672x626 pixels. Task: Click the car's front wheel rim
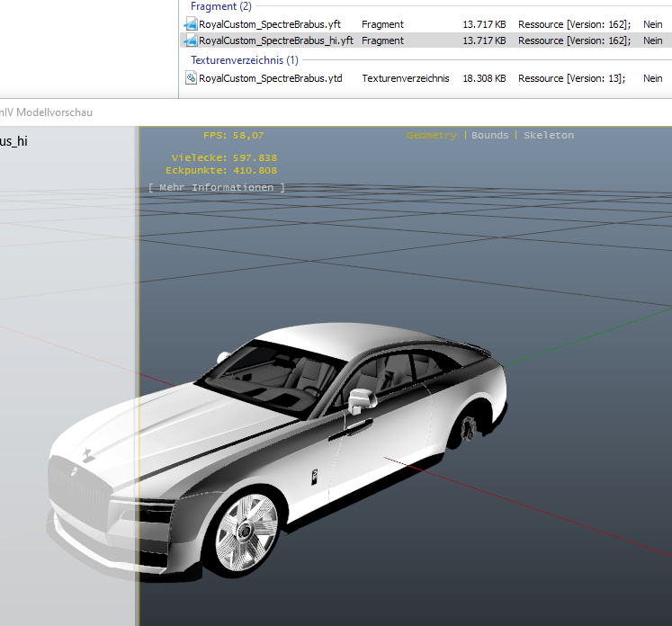pos(246,532)
